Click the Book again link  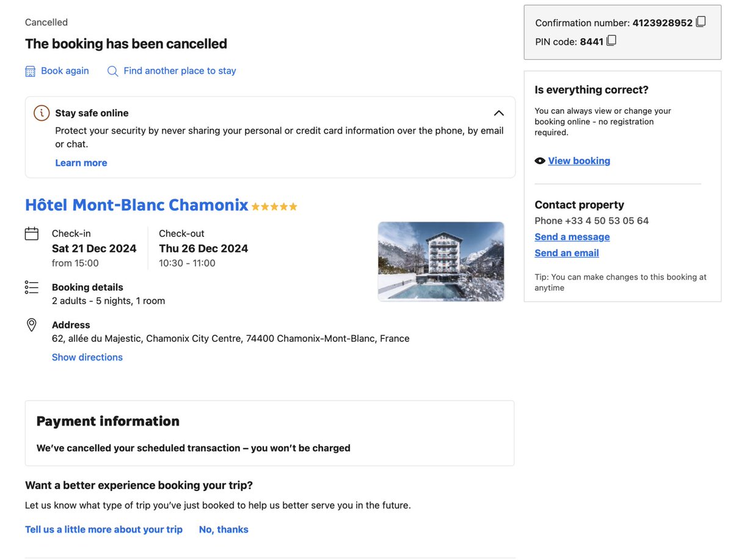click(x=65, y=71)
